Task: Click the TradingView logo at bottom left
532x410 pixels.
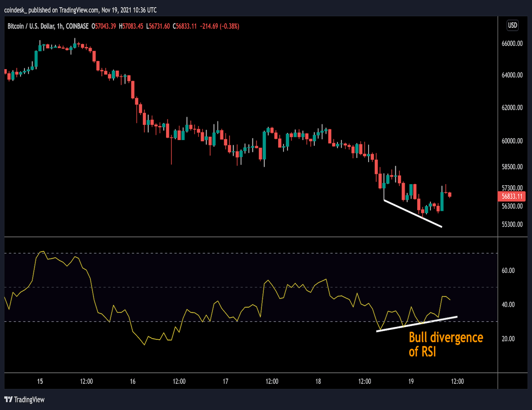Action: click(x=24, y=399)
